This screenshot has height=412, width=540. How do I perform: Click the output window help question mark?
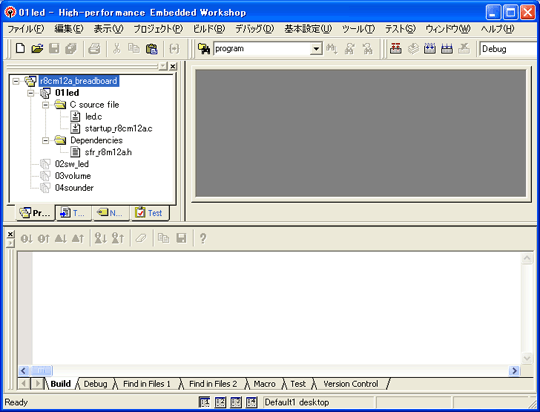tap(203, 238)
